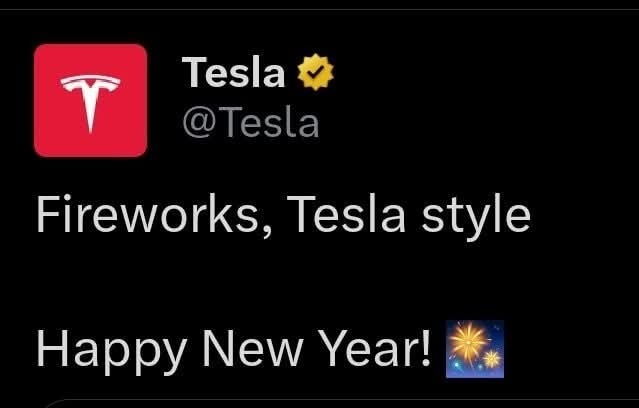This screenshot has height=408, width=639.
Task: Click the Tesla profile avatar
Action: (x=90, y=100)
